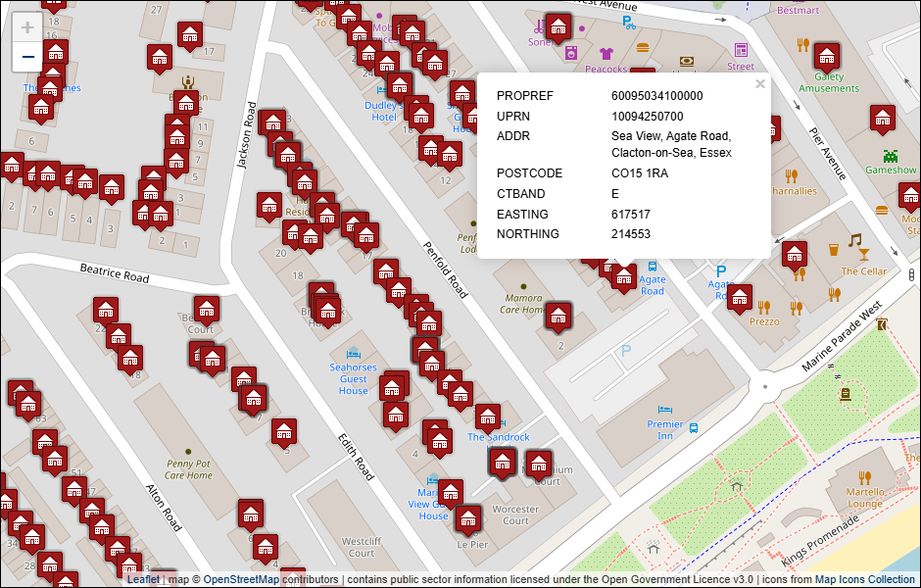Click the Seahorses Guest House hotel icon
Image resolution: width=921 pixels, height=588 pixels.
(353, 353)
